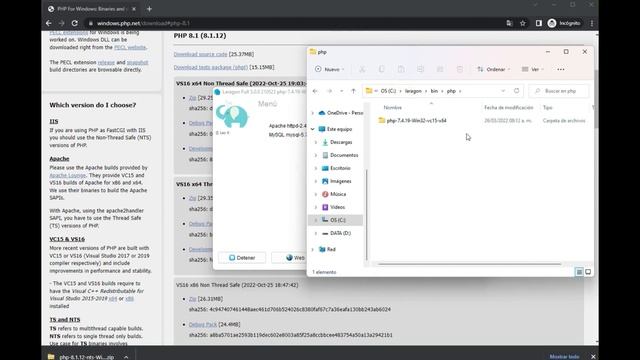Open Documentos in navigation pane

340,156
